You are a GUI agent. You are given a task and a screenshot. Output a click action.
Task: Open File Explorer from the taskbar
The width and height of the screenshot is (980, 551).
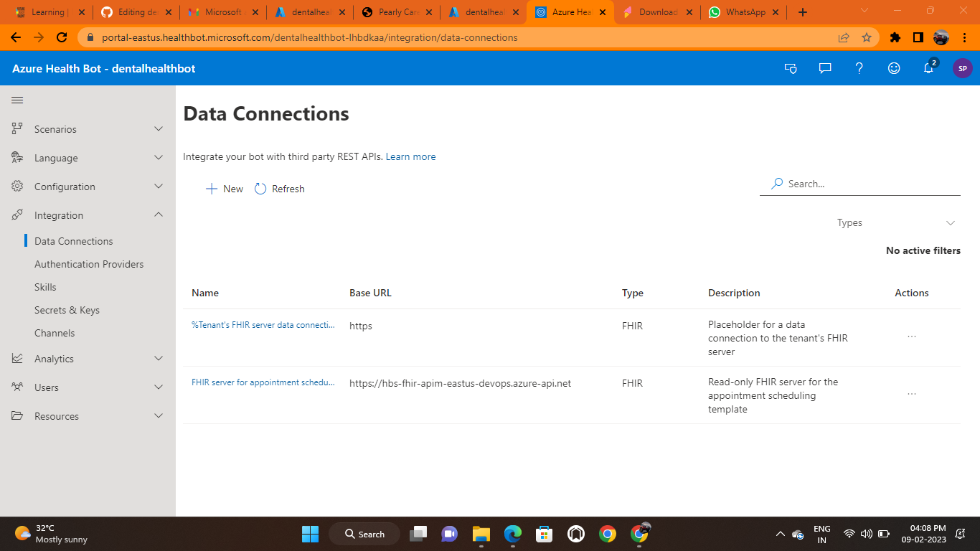481,534
